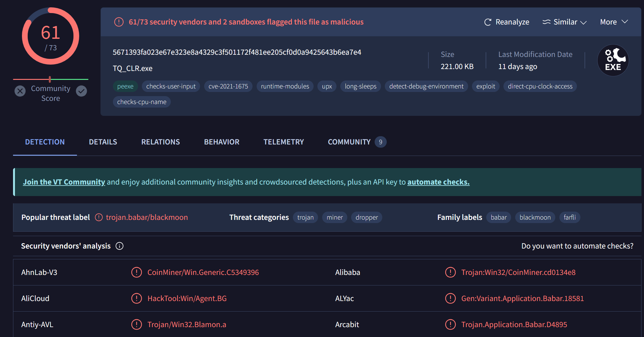Click Trojan/Win32.Blamon.a detection
The image size is (644, 337).
tap(187, 325)
